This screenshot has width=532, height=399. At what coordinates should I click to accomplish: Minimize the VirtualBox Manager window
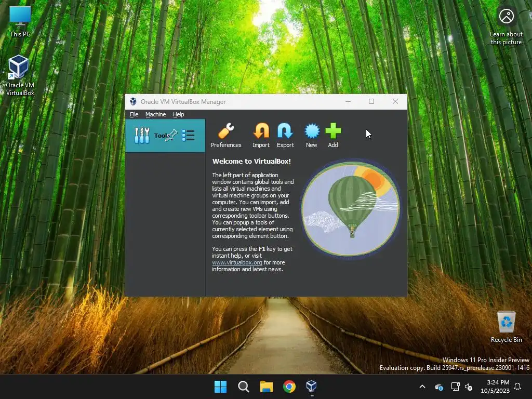pyautogui.click(x=348, y=101)
